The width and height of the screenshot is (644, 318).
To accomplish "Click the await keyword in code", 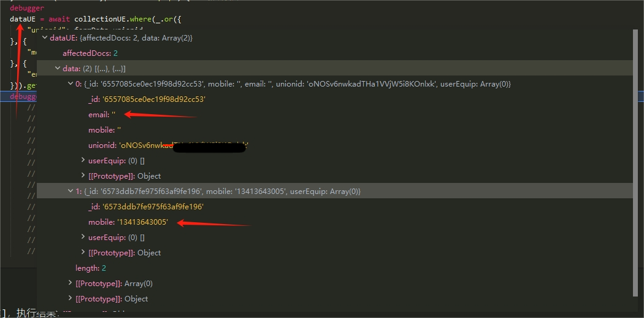I will (59, 19).
